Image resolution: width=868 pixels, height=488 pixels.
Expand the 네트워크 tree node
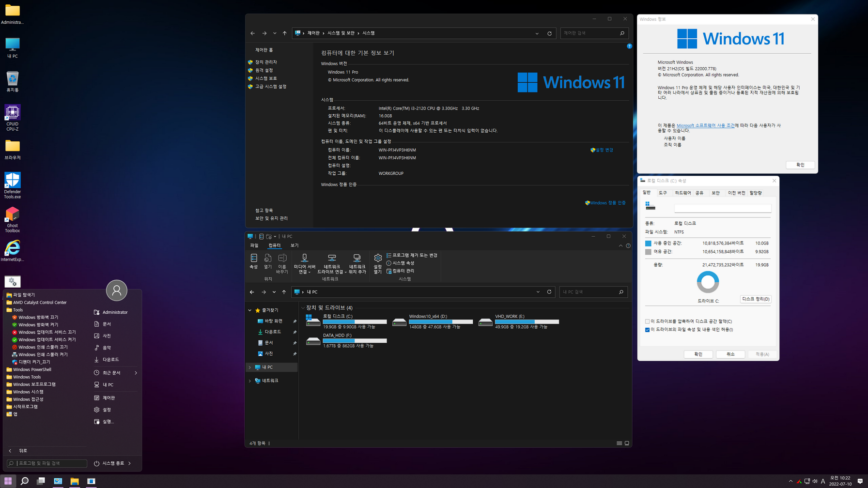click(250, 381)
